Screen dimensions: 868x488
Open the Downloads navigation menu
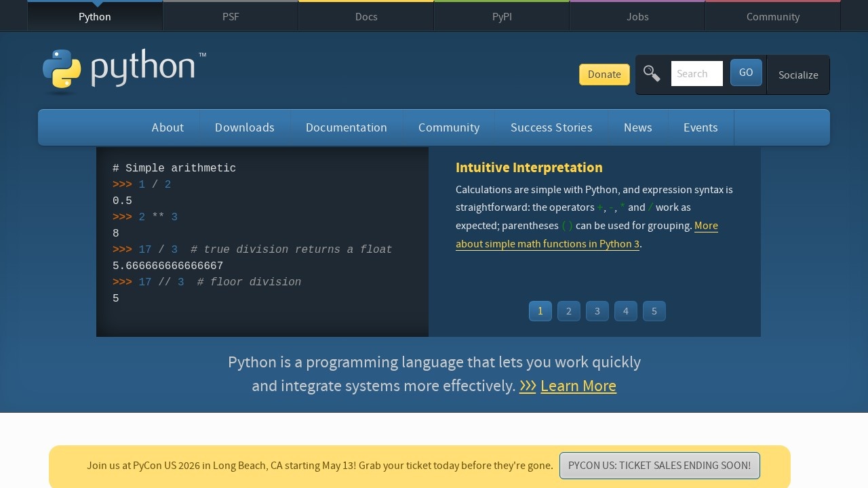245,127
